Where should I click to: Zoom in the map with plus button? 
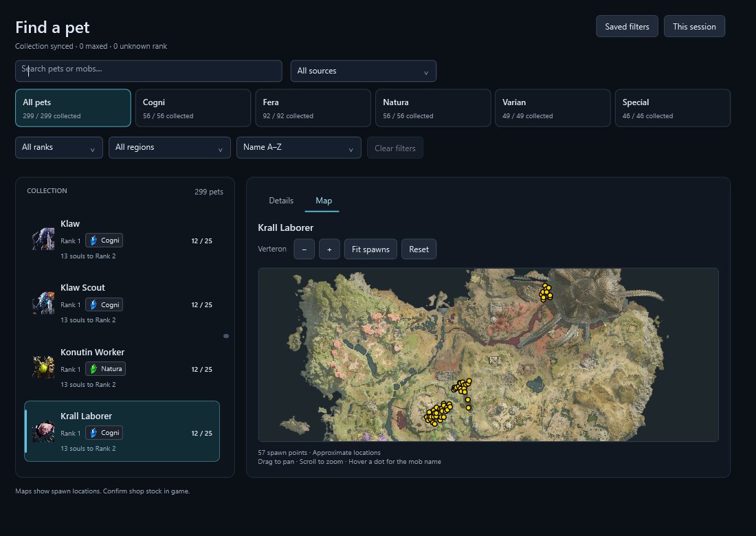pos(329,249)
